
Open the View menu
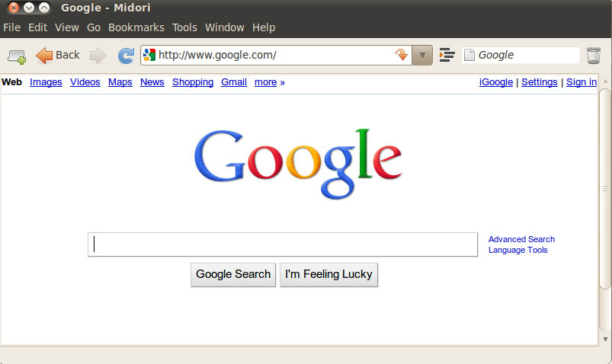pos(67,27)
